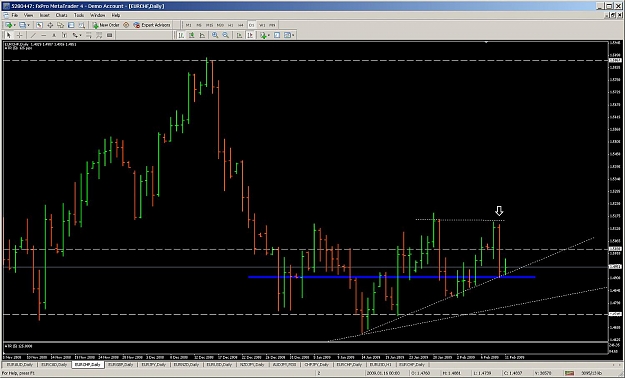625x378 pixels.
Task: Switch to the EURCAD,Daily chart tab
Action: point(53,364)
